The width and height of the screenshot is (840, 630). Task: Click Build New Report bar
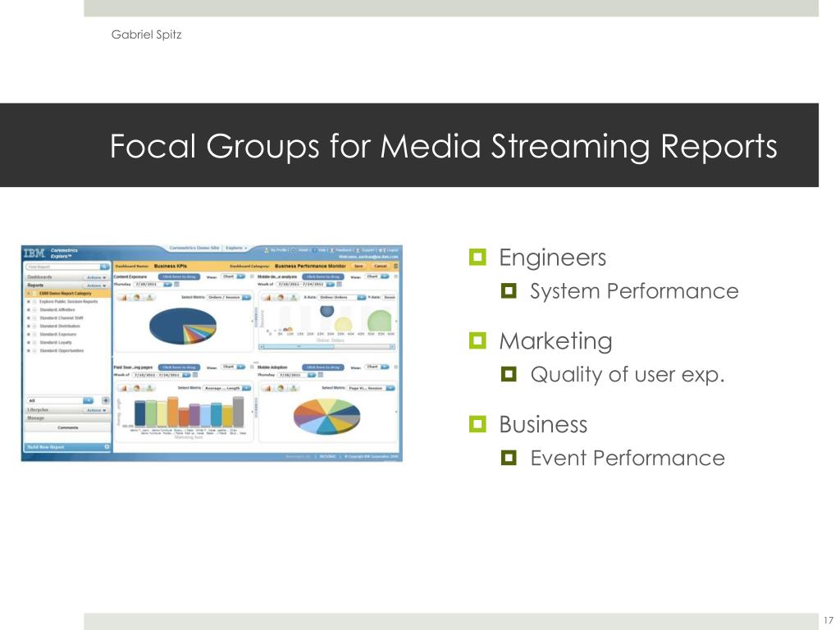[x=67, y=446]
